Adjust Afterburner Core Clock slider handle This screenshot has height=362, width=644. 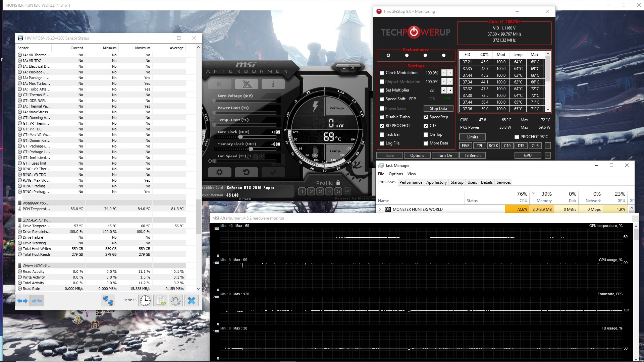tap(240, 137)
